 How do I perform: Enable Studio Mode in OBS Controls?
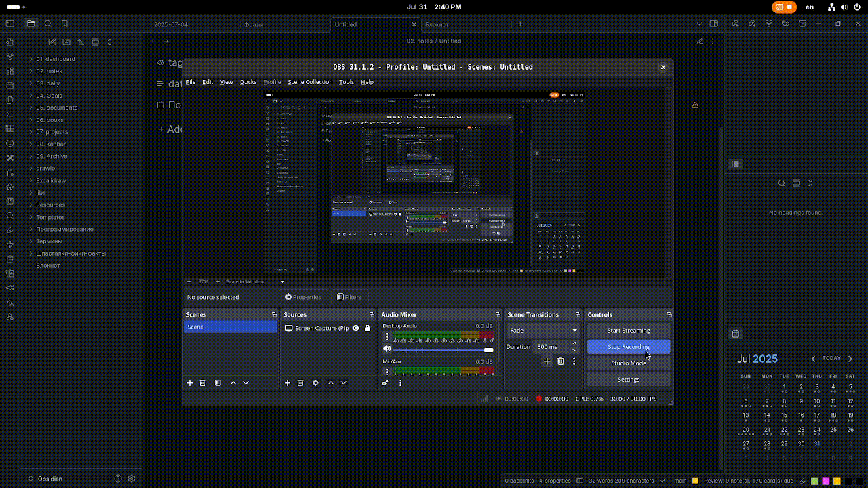[x=629, y=363]
